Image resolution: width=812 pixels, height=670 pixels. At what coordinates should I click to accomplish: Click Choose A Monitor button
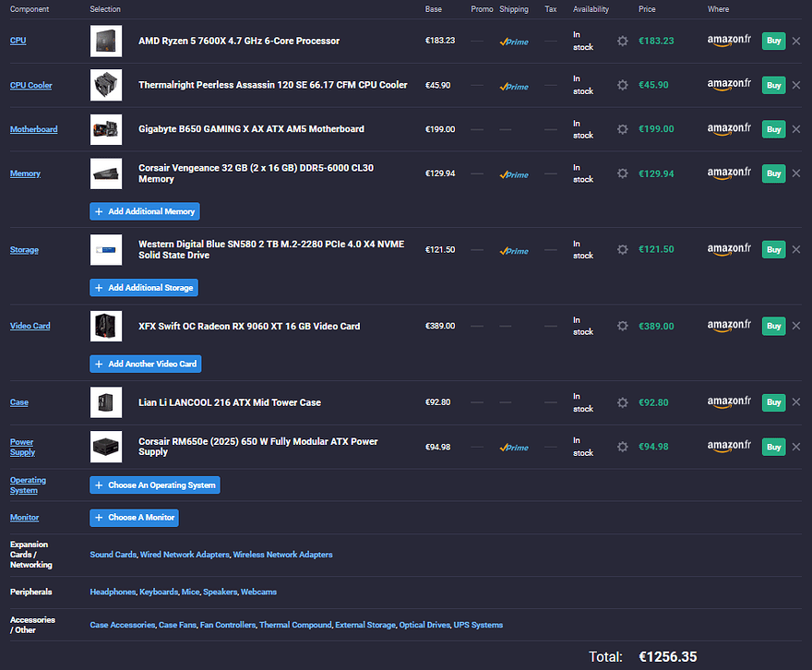[134, 517]
